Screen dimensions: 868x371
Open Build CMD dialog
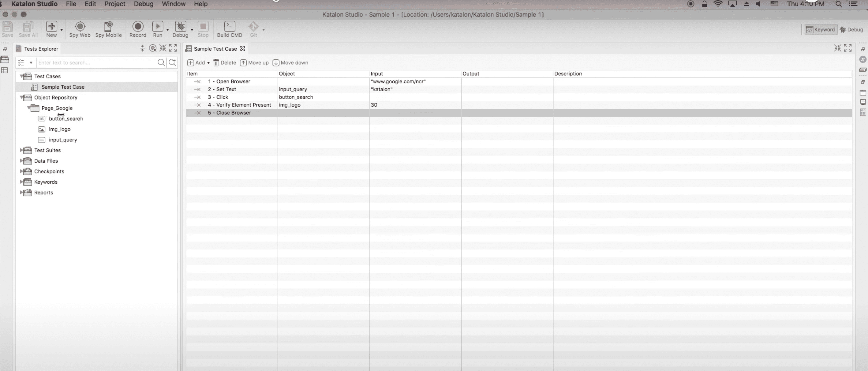[x=230, y=29]
